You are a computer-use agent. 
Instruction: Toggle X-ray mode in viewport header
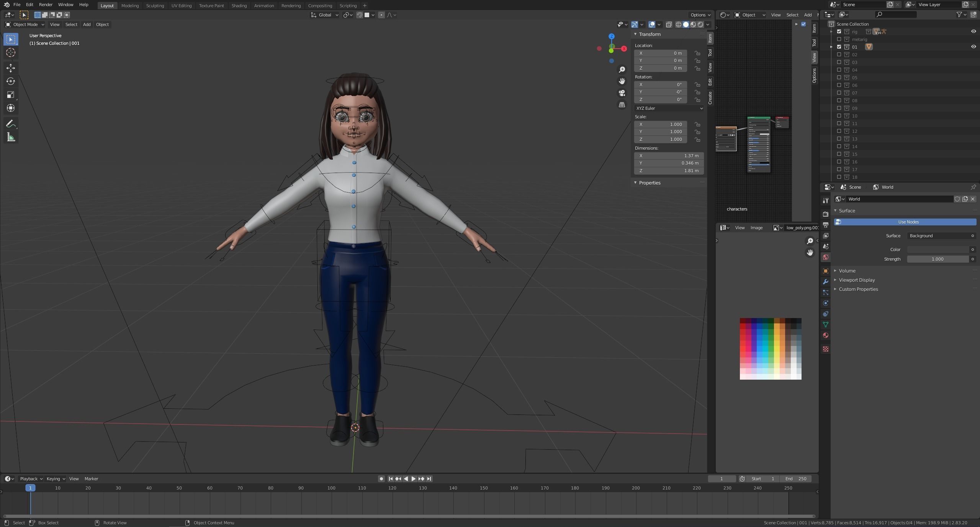669,24
